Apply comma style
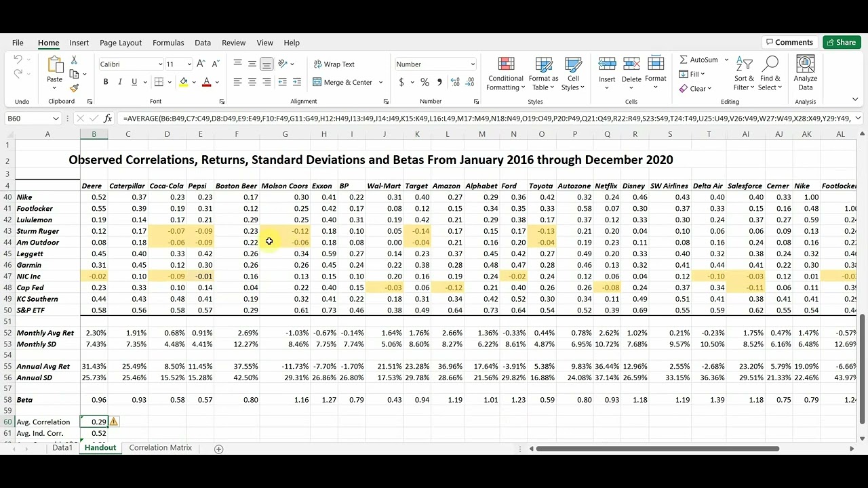Image resolution: width=868 pixels, height=488 pixels. click(x=439, y=82)
